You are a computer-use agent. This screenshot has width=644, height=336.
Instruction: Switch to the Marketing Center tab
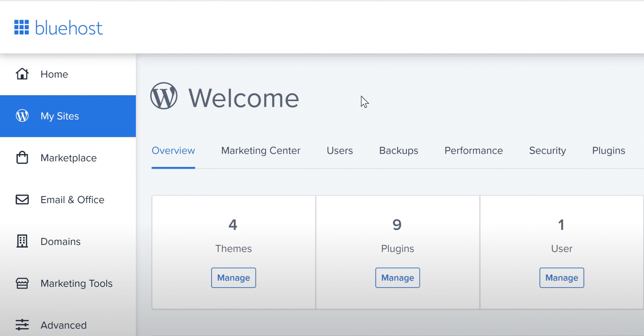pyautogui.click(x=261, y=151)
